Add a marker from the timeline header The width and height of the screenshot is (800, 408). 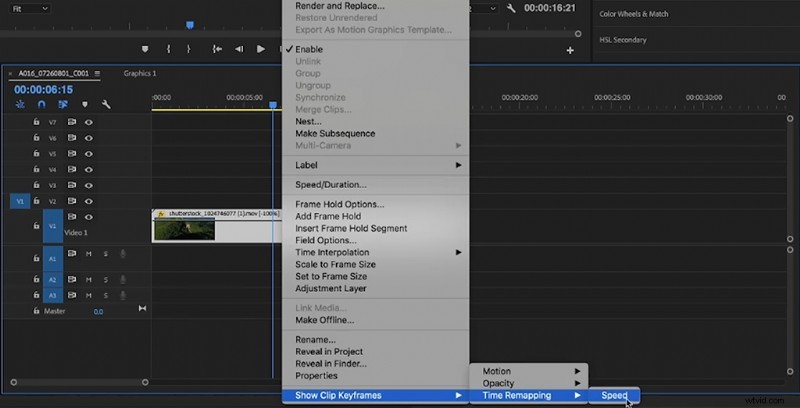coord(85,104)
